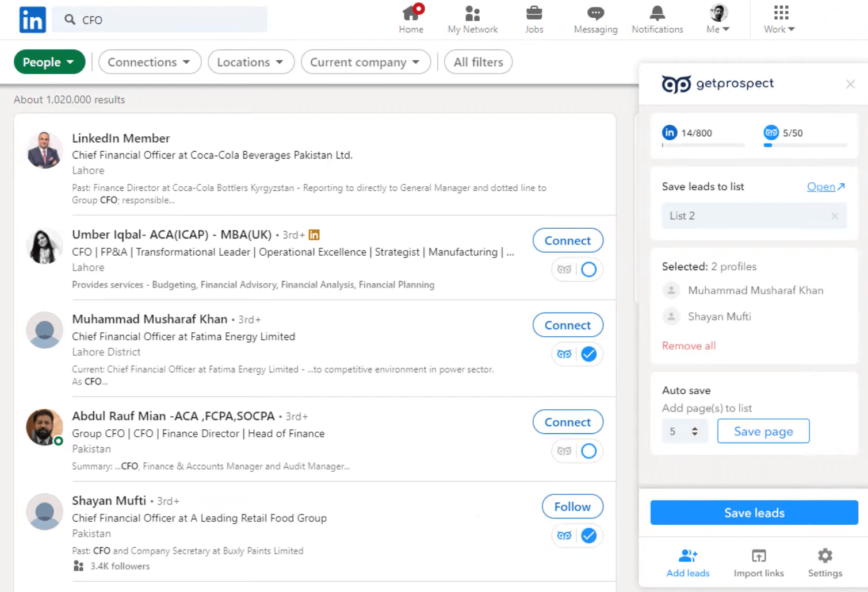
Task: Go to My Network icon
Action: (472, 13)
